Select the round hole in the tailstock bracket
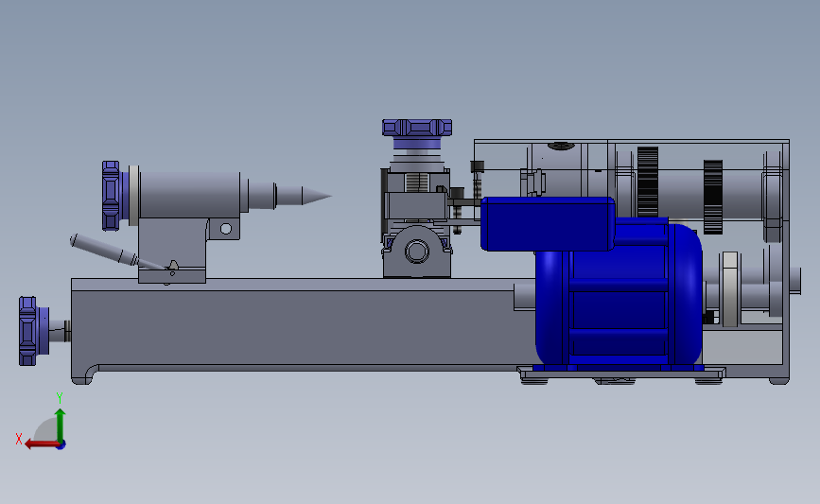Screen dimensions: 820x504 click(x=226, y=229)
